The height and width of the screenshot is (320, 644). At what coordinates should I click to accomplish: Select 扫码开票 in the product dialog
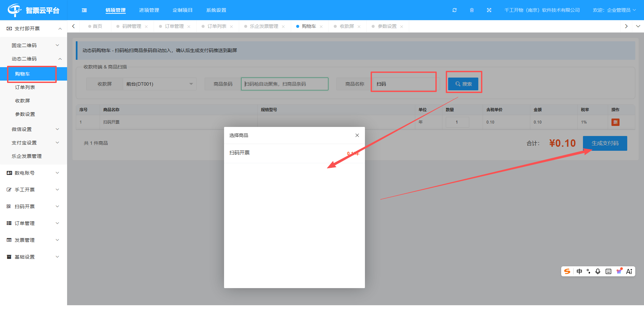294,153
